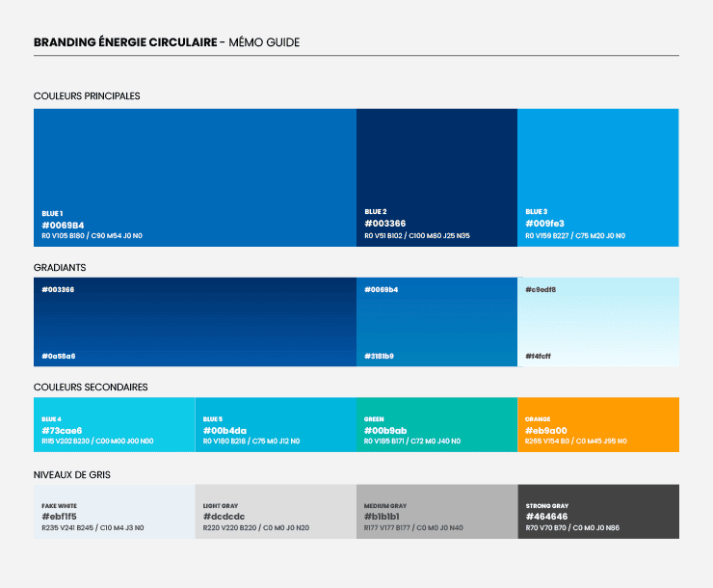713x588 pixels.
Task: Select the Medium Gray swatch
Action: pyautogui.click(x=437, y=512)
